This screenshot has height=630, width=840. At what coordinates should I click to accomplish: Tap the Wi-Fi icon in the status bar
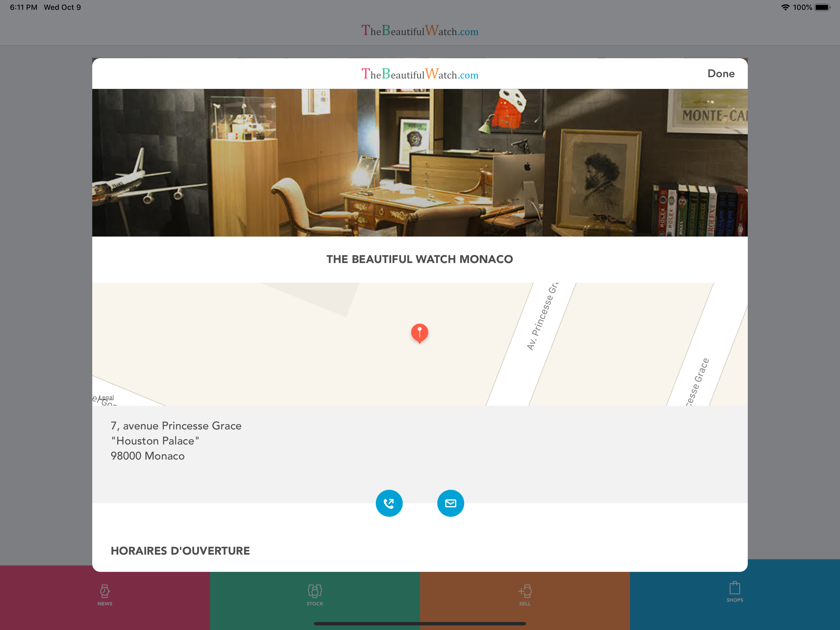coord(785,7)
